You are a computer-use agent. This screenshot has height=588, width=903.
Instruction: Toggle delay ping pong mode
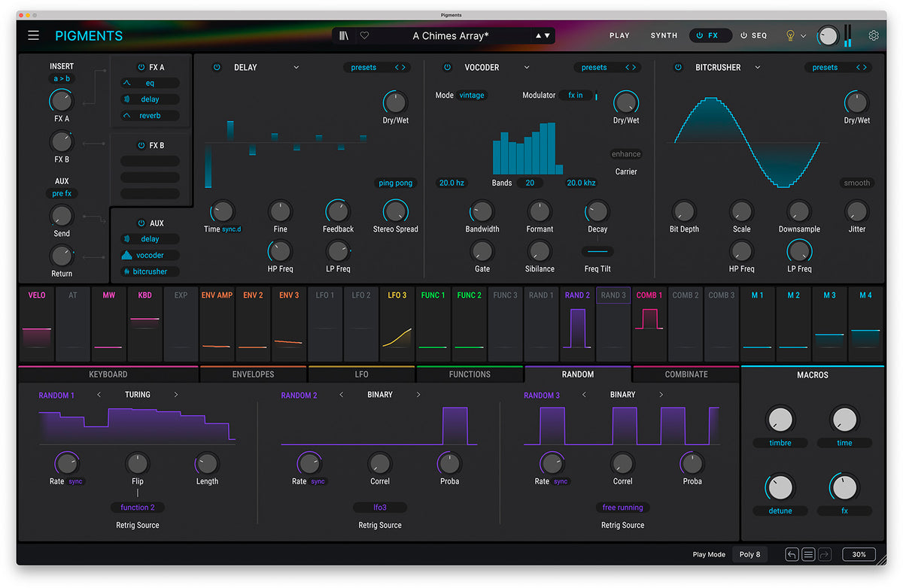pos(396,183)
